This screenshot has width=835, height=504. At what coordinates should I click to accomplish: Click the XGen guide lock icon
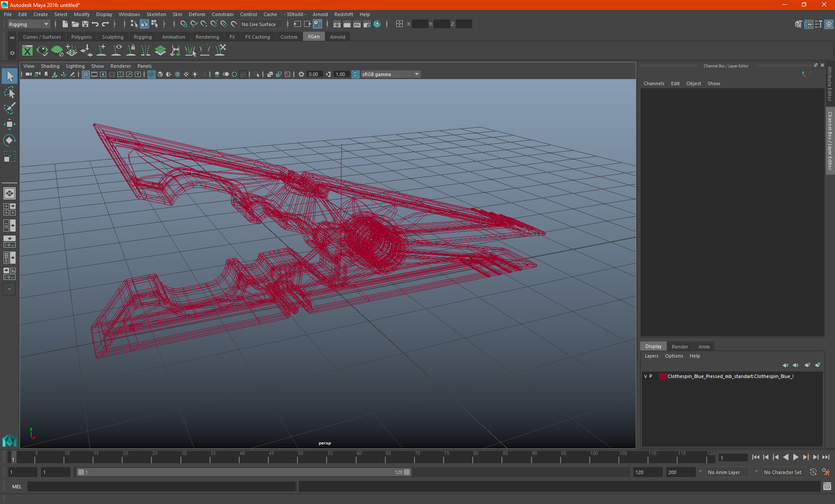point(131,50)
